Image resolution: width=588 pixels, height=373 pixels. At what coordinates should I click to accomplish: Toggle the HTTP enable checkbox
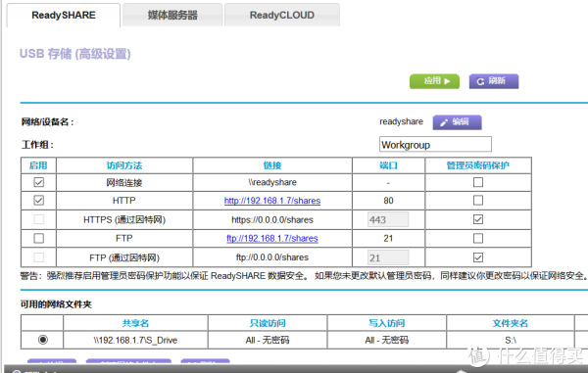click(x=38, y=201)
